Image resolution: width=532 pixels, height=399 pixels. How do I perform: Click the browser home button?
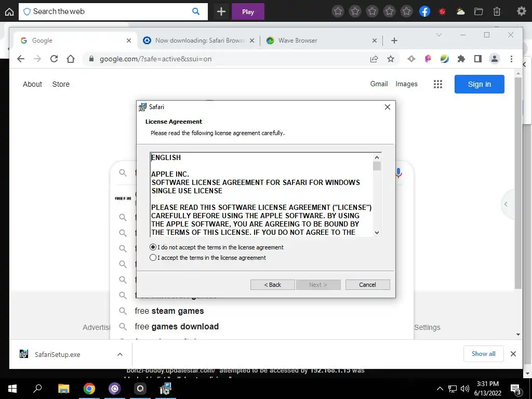(71, 59)
